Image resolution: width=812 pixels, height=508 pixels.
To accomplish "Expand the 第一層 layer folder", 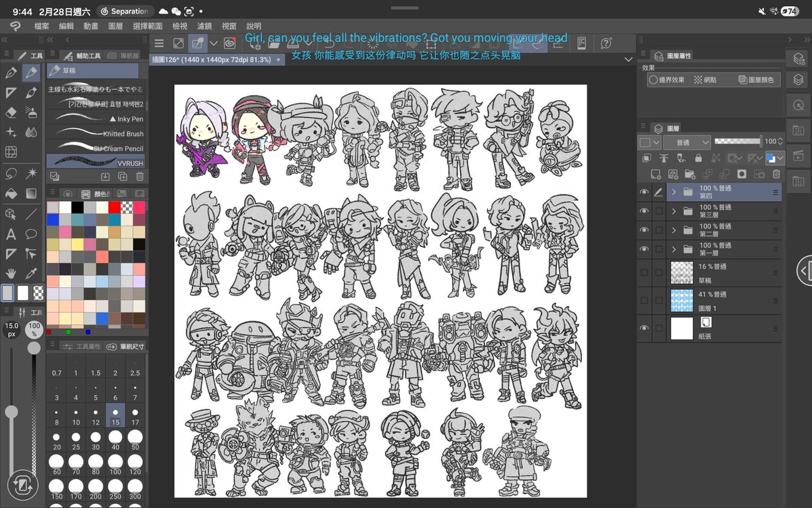I will pos(674,249).
